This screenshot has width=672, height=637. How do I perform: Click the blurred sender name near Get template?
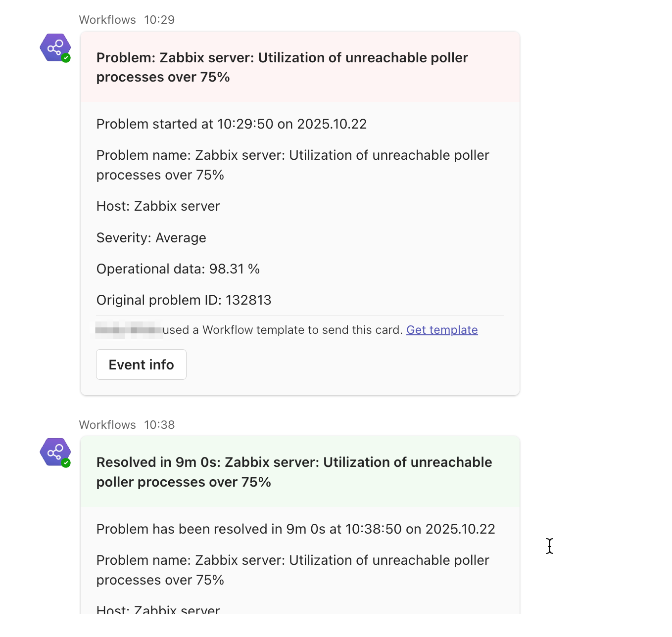click(x=129, y=329)
